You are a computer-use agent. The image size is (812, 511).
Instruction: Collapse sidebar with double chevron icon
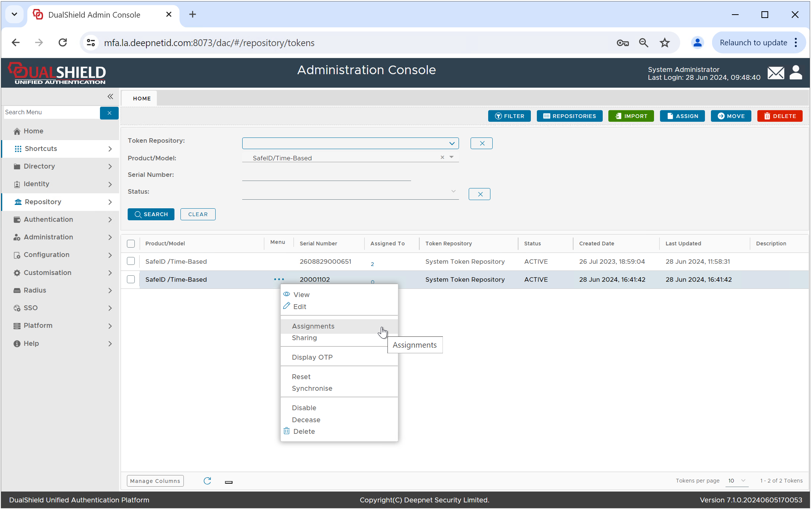(110, 97)
